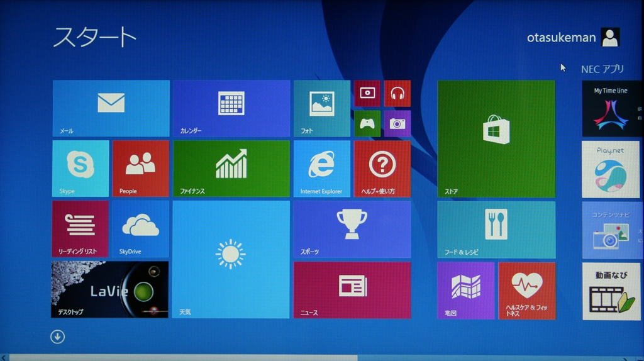The width and height of the screenshot is (644, 361).
Task: Open the Games controller tile
Action: [x=367, y=124]
